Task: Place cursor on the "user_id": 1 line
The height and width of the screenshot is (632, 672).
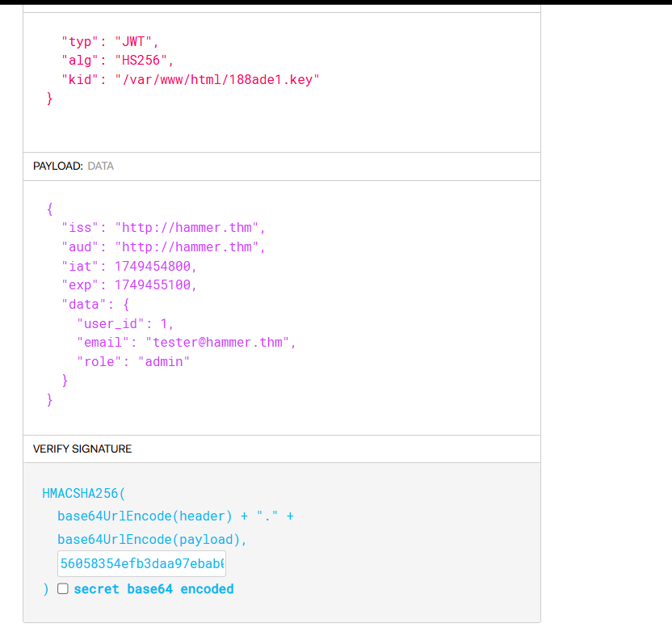Action: [125, 323]
